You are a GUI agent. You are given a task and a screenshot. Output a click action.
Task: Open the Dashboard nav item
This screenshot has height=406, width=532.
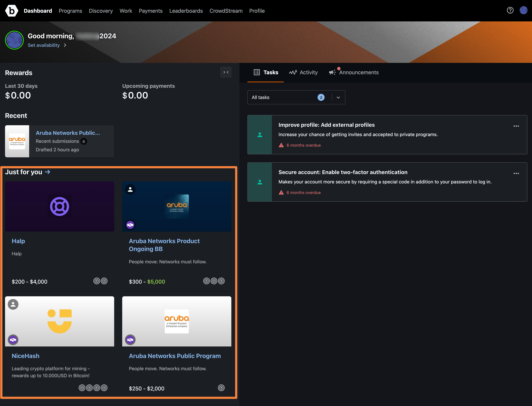38,11
